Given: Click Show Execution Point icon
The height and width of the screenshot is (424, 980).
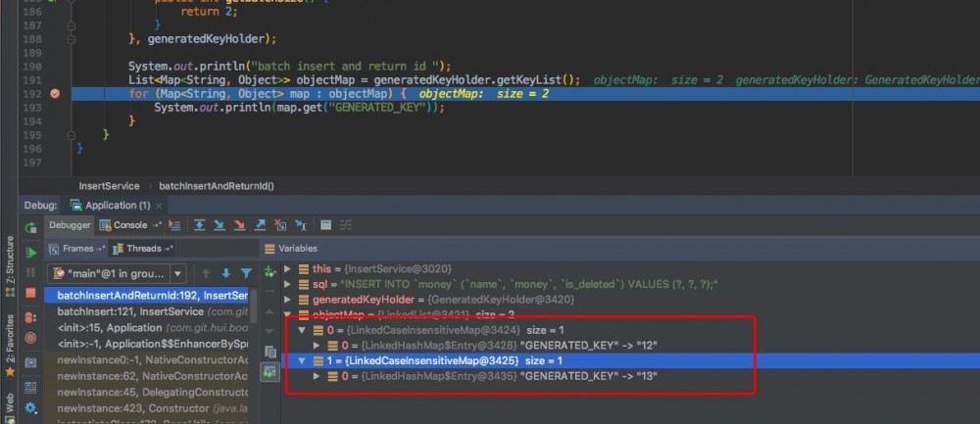Looking at the screenshot, I should point(175,225).
